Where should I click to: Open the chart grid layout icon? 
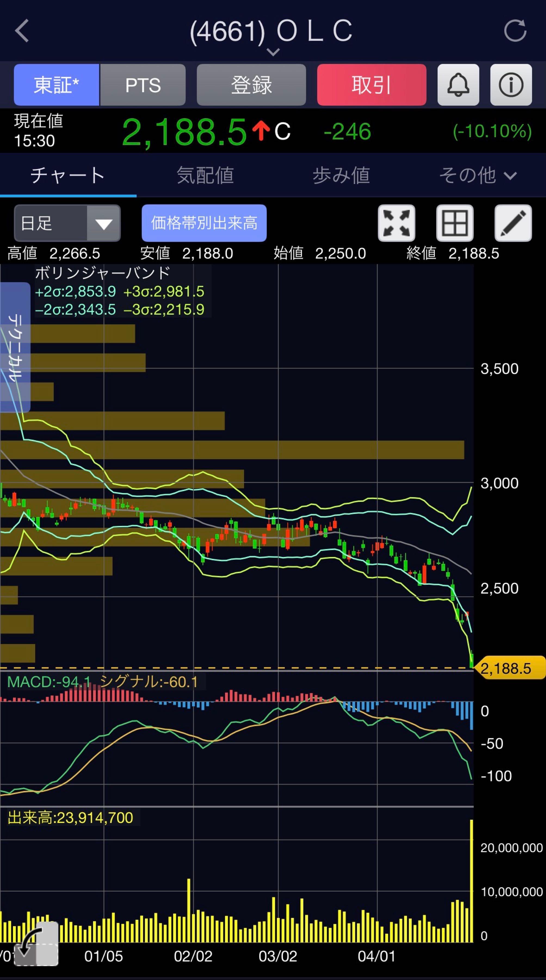(x=454, y=223)
